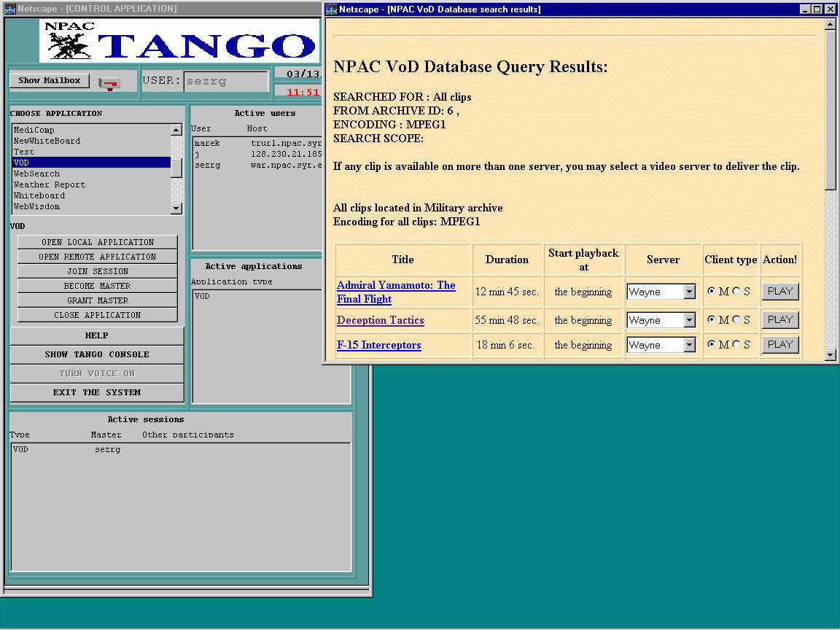Click the NPAC TANGO dancers logo
Image resolution: width=840 pixels, height=630 pixels.
69,45
